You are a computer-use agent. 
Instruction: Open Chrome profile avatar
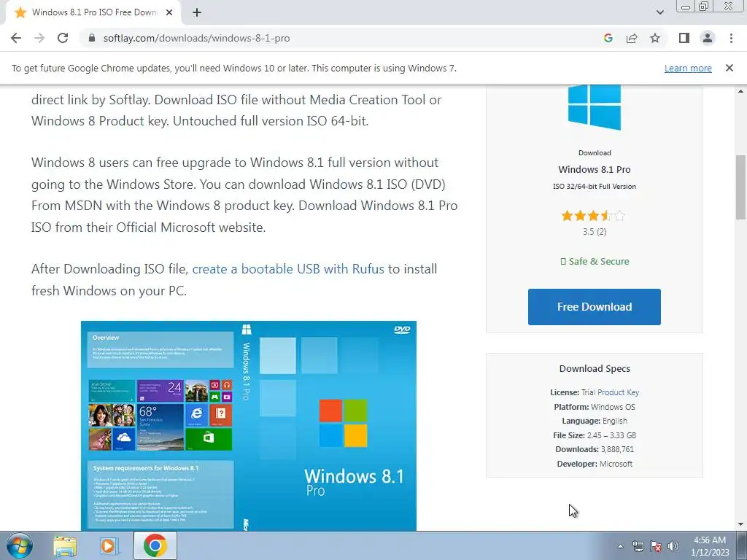click(708, 38)
